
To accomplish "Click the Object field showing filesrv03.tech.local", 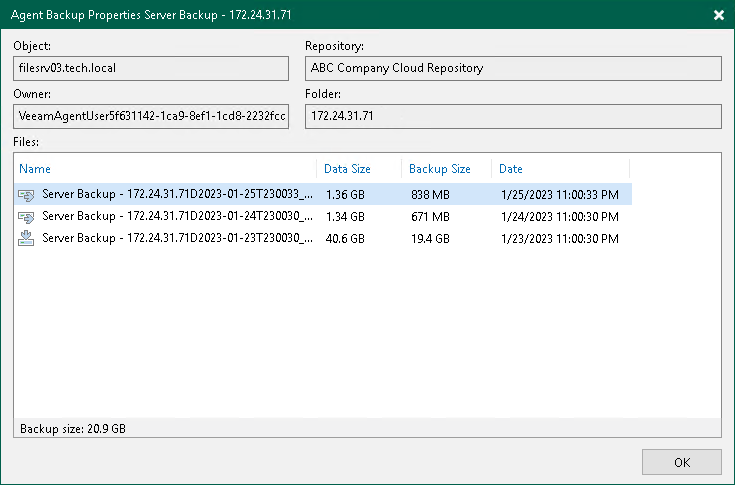I will (151, 68).
